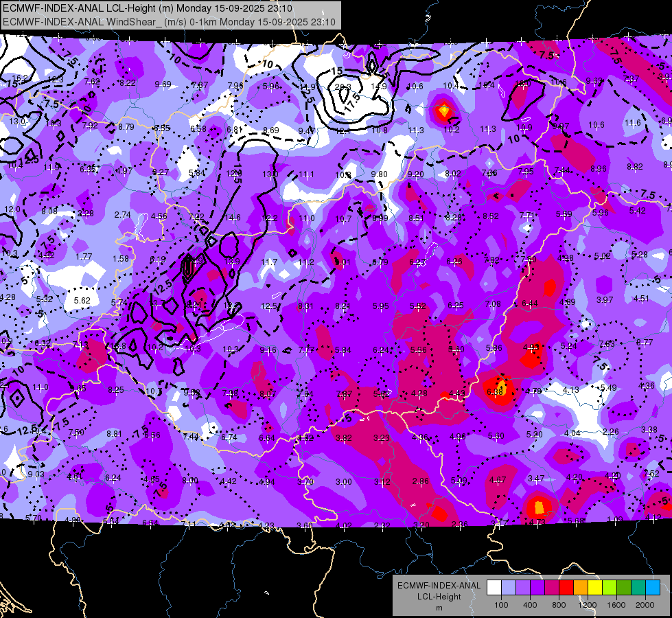The image size is (672, 618).
Task: Click the grid value 14.9
Action: tap(378, 86)
